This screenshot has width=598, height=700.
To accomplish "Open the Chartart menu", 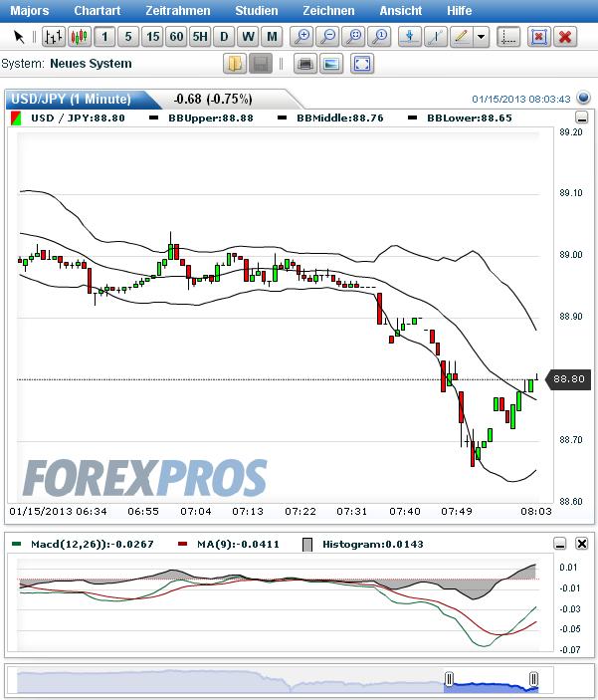I will tap(98, 10).
